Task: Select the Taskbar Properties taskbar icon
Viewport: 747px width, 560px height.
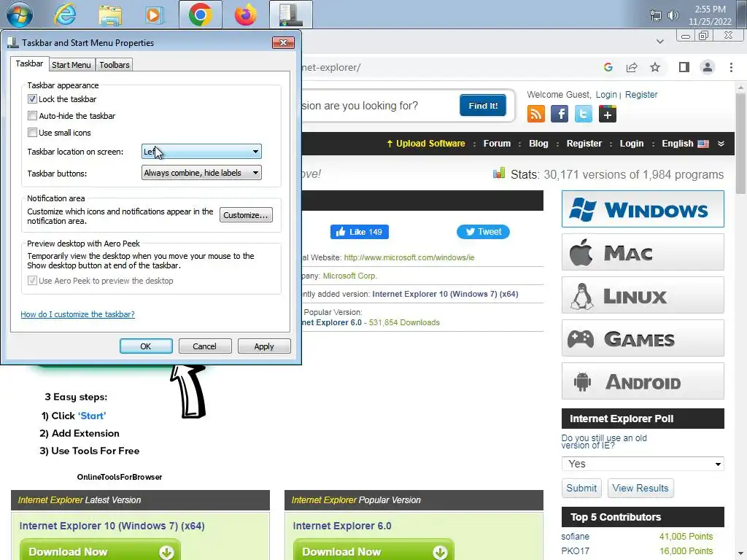Action: coord(290,15)
